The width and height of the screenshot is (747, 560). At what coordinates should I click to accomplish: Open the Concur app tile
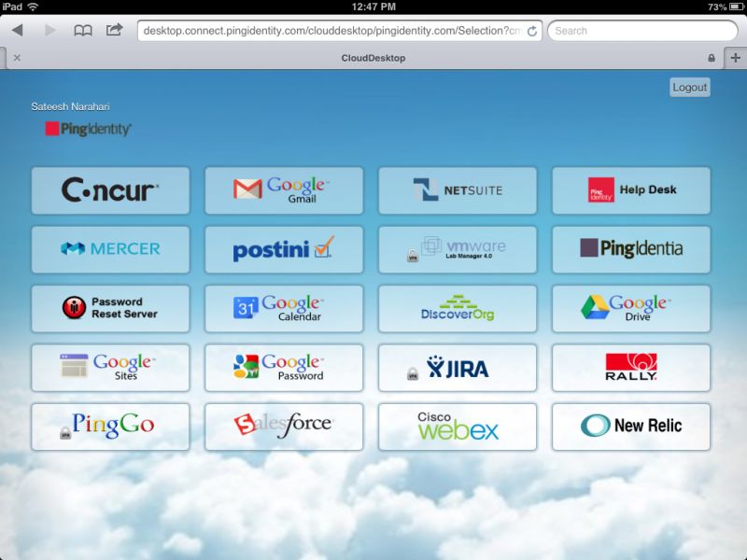[x=110, y=190]
